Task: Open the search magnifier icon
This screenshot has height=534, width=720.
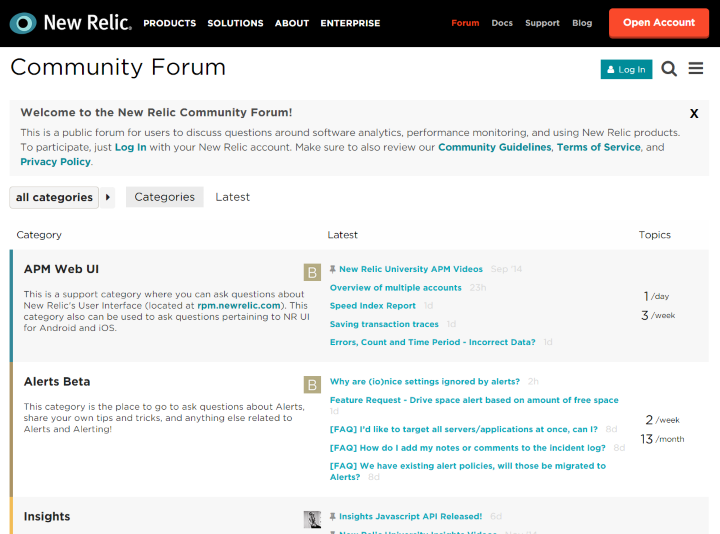Action: click(x=669, y=69)
